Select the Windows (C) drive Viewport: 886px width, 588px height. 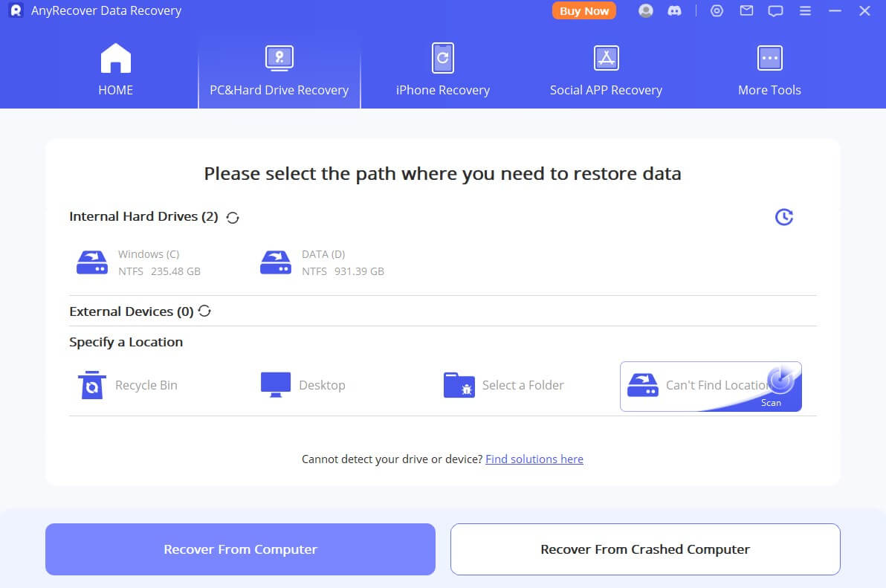pyautogui.click(x=139, y=262)
